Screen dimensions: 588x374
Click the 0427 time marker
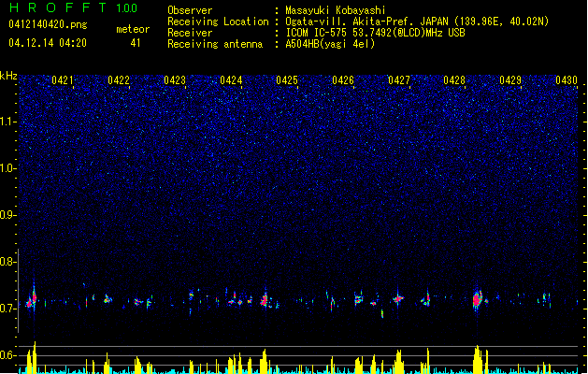pyautogui.click(x=399, y=80)
